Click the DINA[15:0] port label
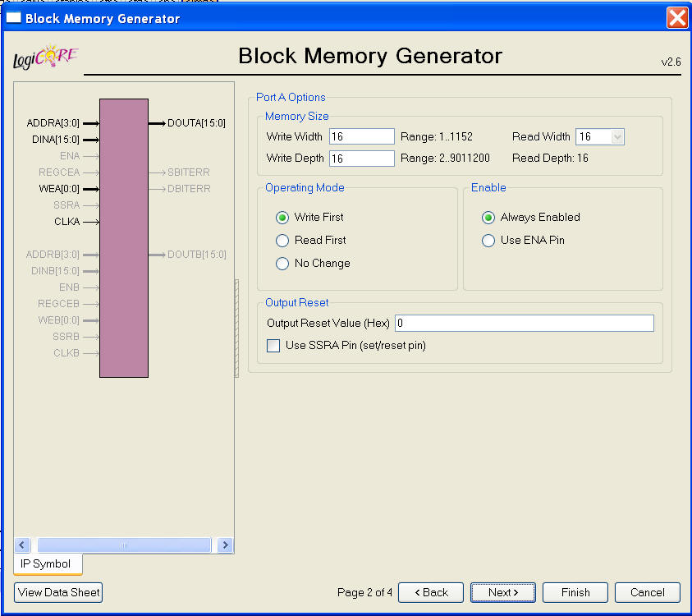The width and height of the screenshot is (692, 616). tap(56, 140)
